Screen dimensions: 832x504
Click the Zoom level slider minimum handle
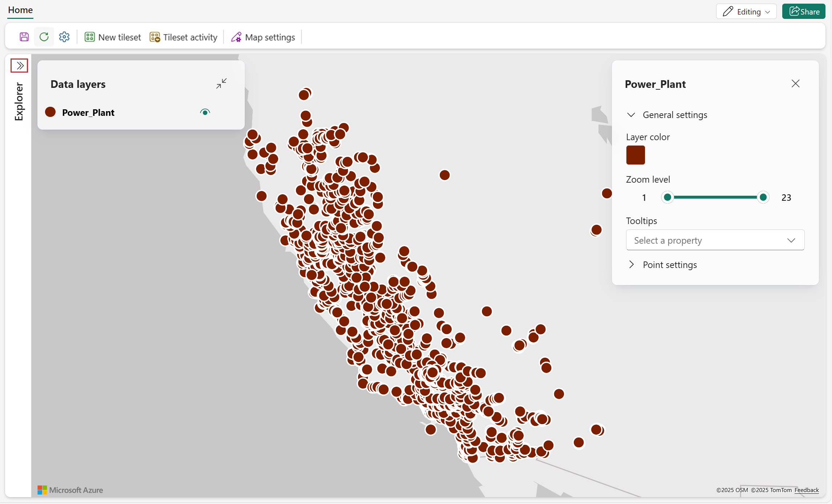pyautogui.click(x=667, y=197)
